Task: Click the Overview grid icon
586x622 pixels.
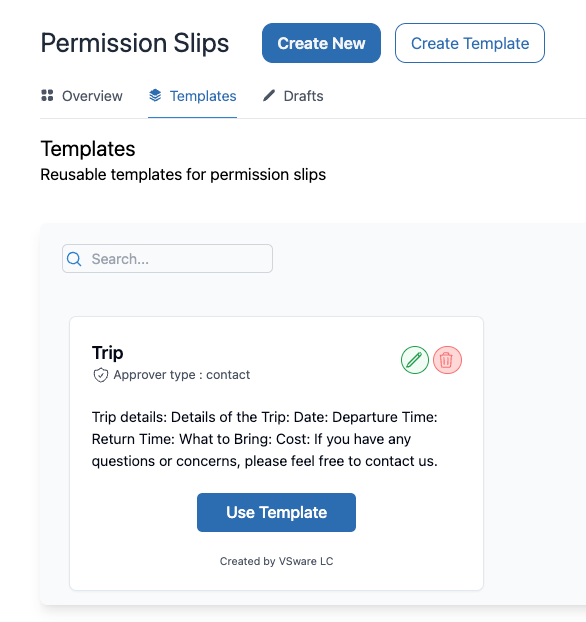Action: (47, 96)
